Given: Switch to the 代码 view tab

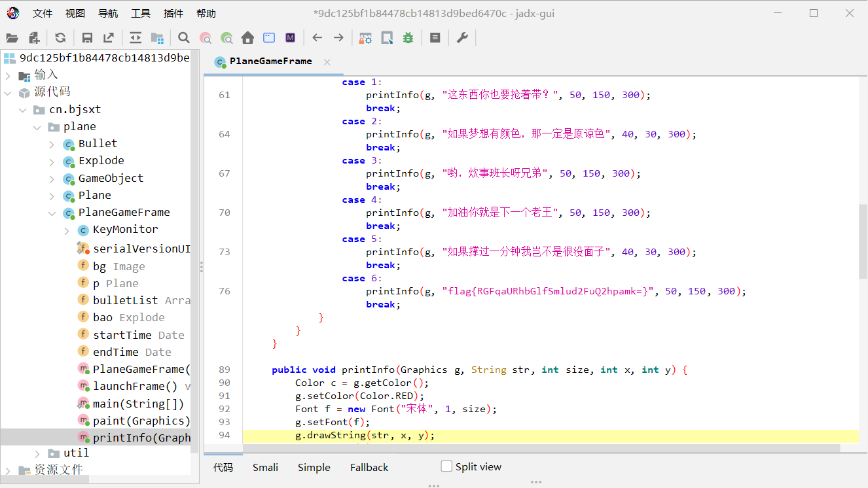Looking at the screenshot, I should click(223, 467).
